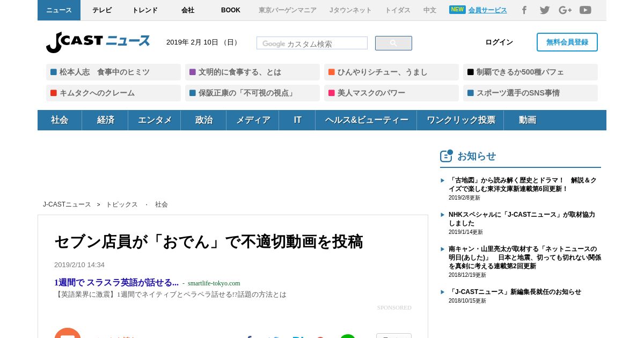Click the NEW badge beside 会員サービス
The image size is (644, 338).
coord(457,10)
